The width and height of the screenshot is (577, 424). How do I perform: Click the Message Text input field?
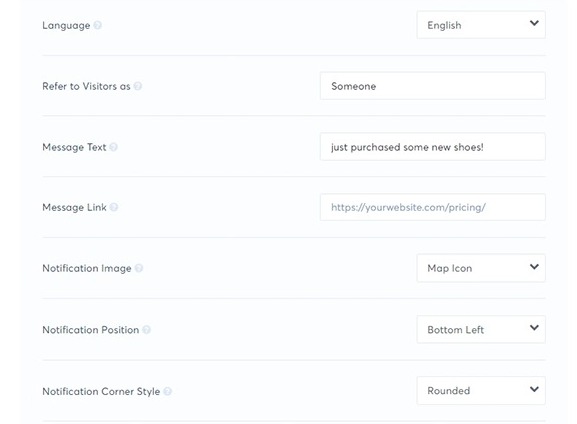coord(433,147)
